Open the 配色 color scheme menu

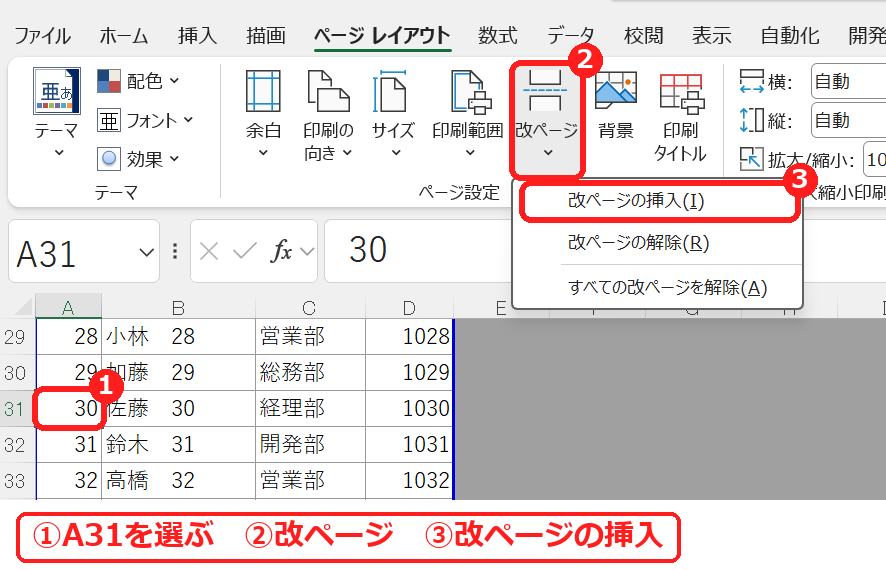point(138,81)
